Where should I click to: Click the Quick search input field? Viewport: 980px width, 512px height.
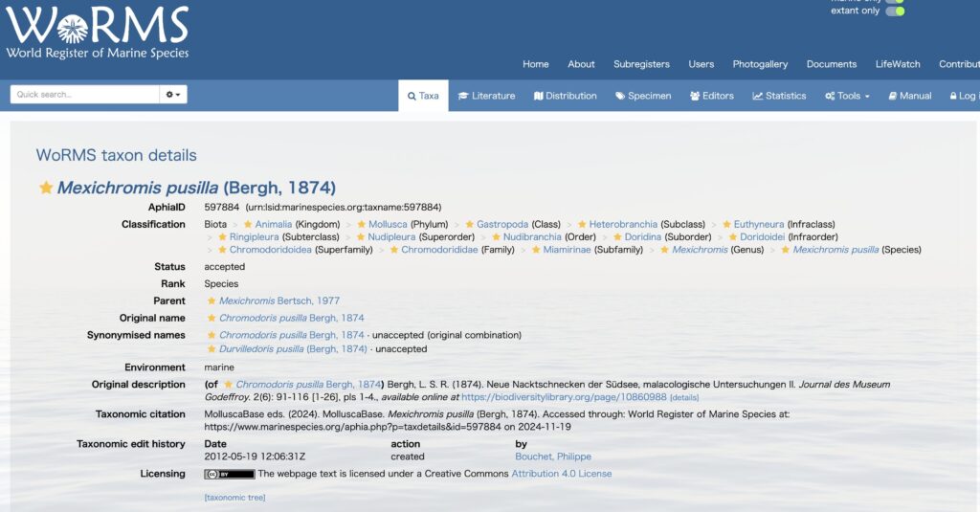coord(84,95)
